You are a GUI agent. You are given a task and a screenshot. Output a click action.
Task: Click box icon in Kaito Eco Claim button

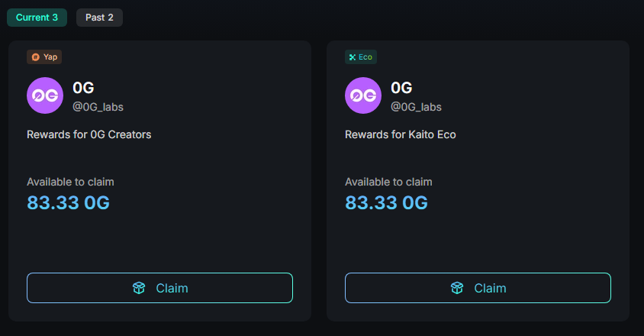click(457, 288)
